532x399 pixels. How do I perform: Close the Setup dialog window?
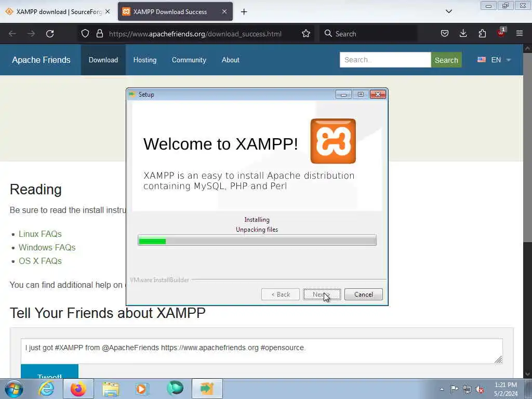click(378, 95)
